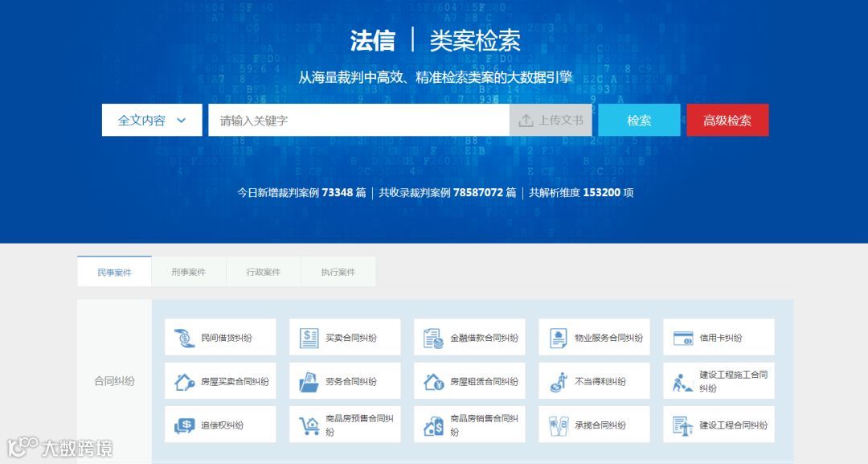Switch to the 执行案件 tab
The width and height of the screenshot is (868, 464).
click(338, 272)
